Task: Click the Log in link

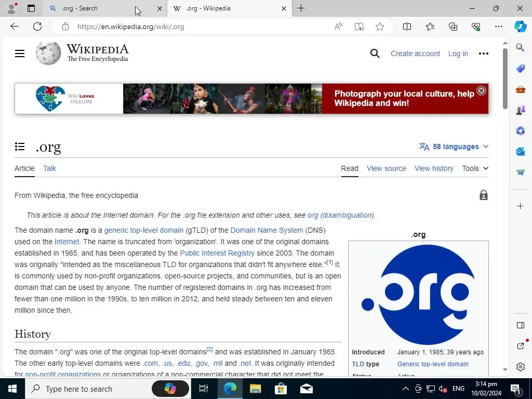Action: (458, 54)
